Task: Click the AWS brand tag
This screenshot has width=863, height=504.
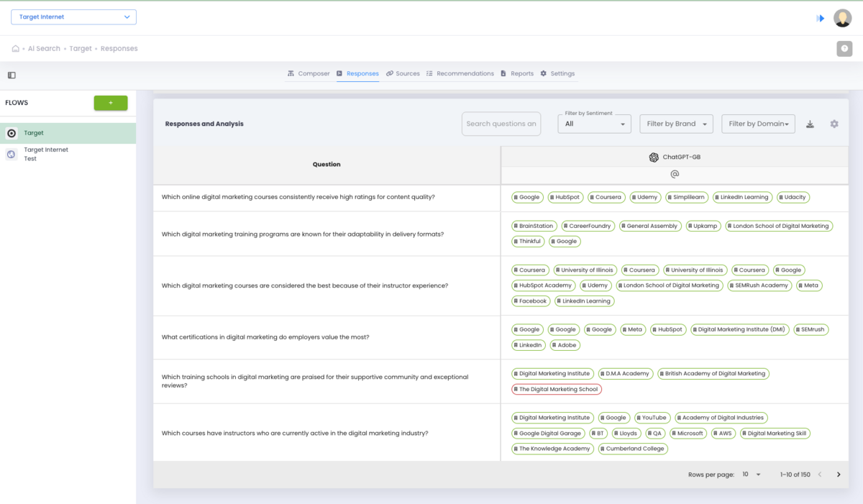Action: (x=723, y=433)
